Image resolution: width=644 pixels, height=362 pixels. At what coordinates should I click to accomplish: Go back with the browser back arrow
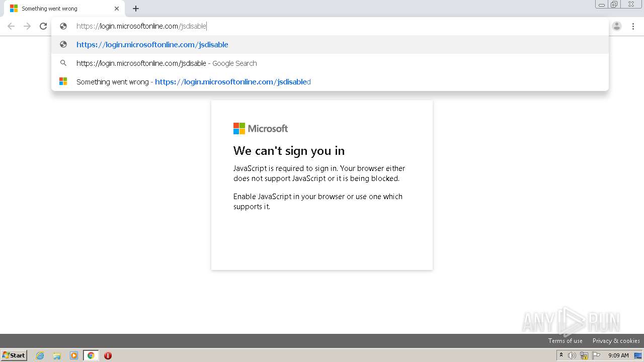tap(11, 26)
